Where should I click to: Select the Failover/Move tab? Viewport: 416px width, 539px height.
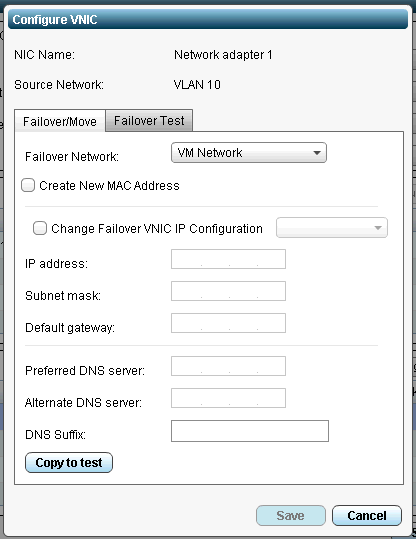pos(60,121)
